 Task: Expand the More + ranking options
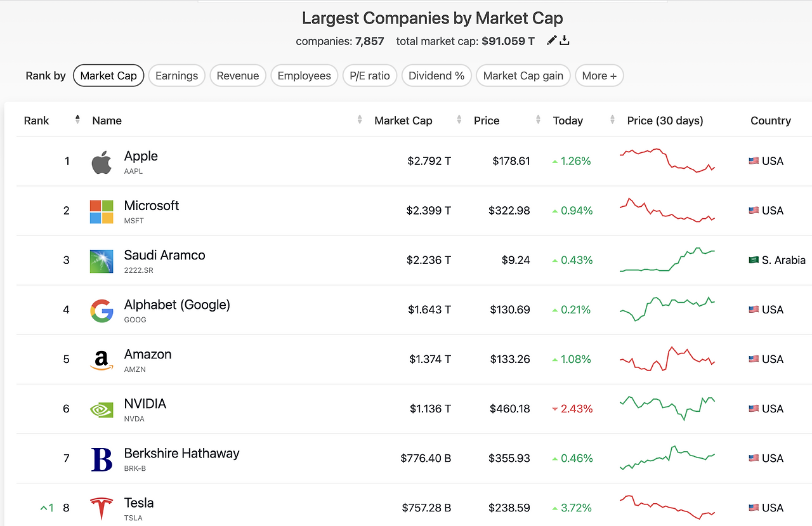[599, 76]
